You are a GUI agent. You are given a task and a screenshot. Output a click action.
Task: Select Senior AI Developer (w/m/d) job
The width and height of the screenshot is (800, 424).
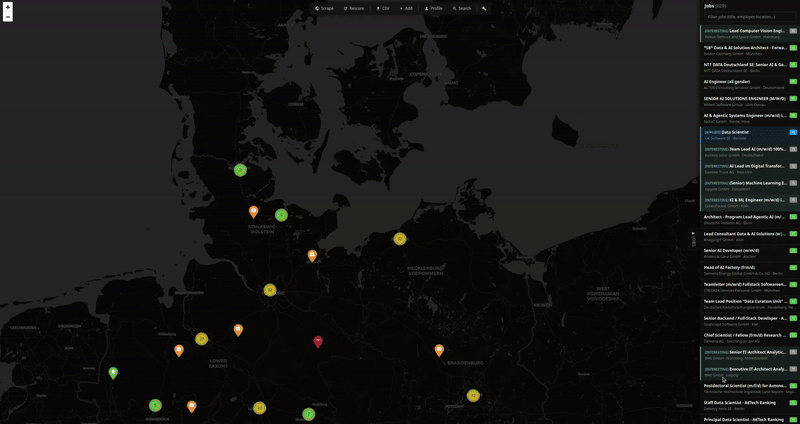pyautogui.click(x=749, y=253)
